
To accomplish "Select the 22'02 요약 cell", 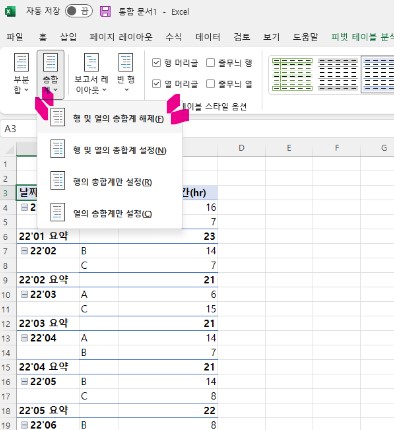I will [x=48, y=280].
